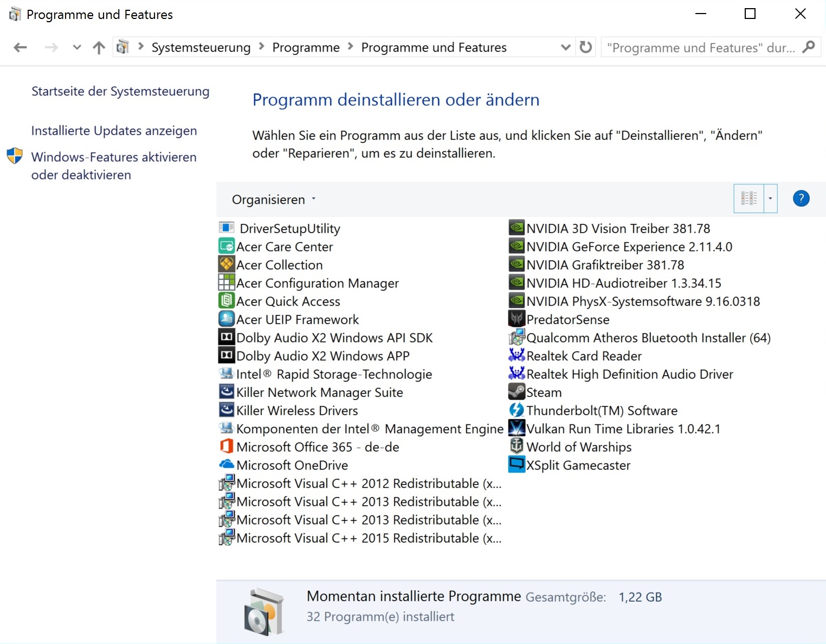Click the DriverSetupUtility icon
Screen dimensions: 826x644
227,228
